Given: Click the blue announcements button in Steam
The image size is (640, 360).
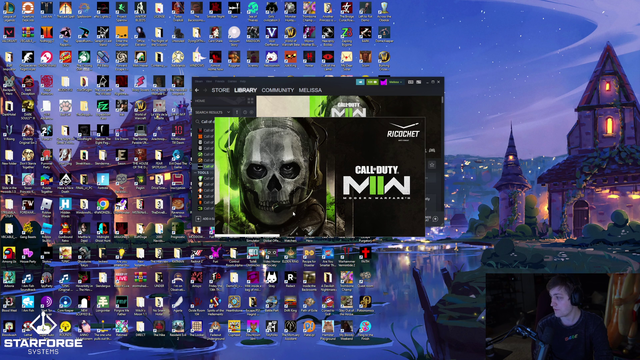Looking at the screenshot, I should coord(360,82).
